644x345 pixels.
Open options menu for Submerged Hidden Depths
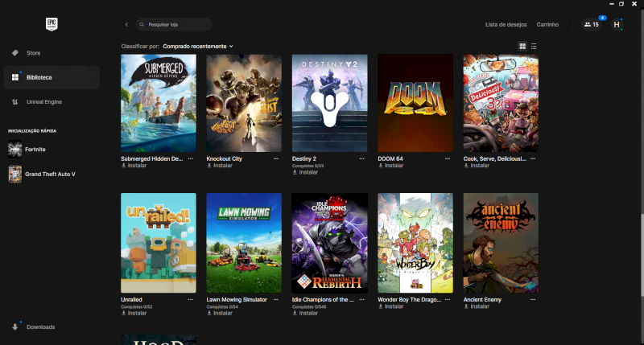point(191,158)
